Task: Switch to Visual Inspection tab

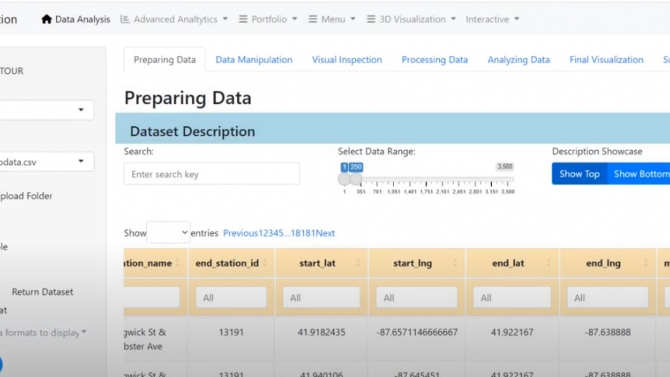Action: [x=347, y=59]
